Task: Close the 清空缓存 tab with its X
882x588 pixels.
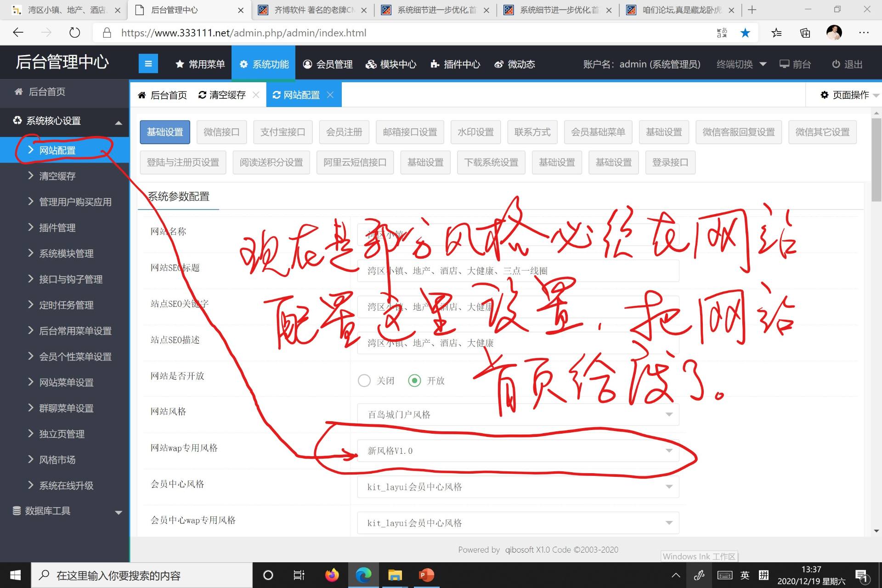Action: click(x=256, y=95)
